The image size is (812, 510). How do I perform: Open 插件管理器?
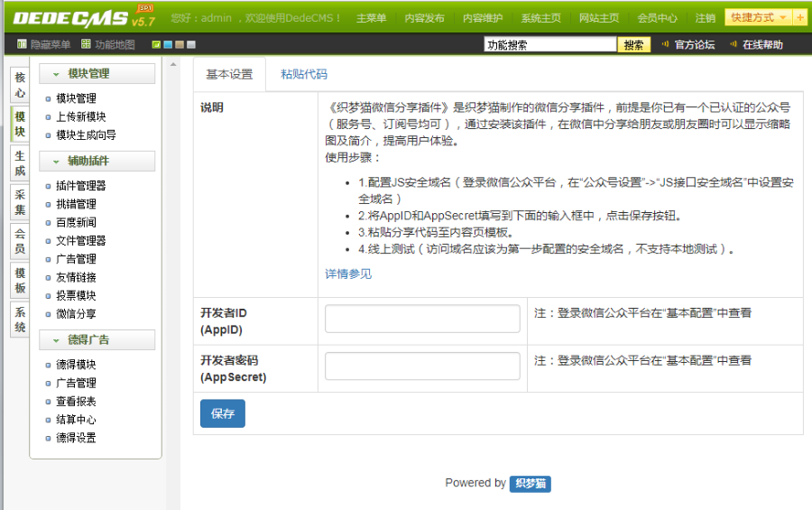81,186
